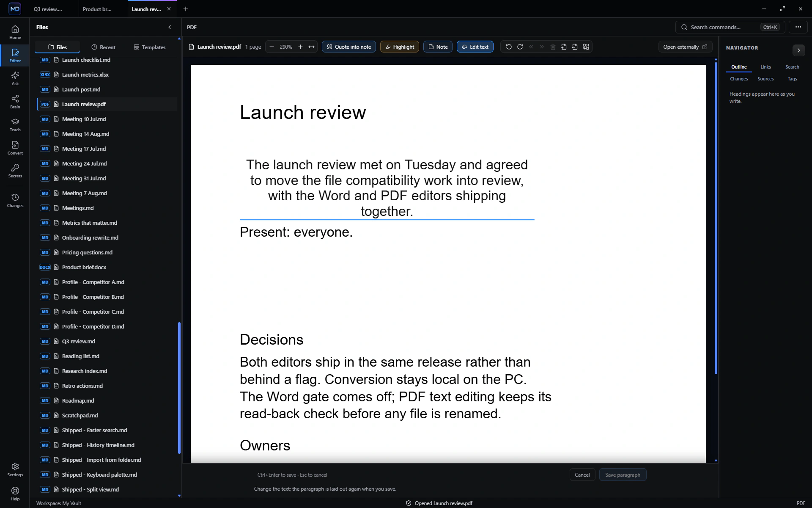
Task: Open the Sources navigator tab
Action: coord(765,79)
